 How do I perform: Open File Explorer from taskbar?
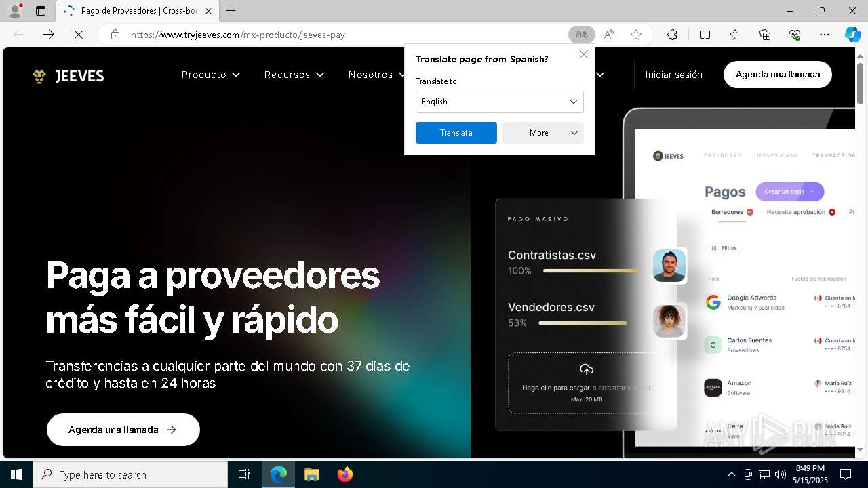pyautogui.click(x=311, y=474)
